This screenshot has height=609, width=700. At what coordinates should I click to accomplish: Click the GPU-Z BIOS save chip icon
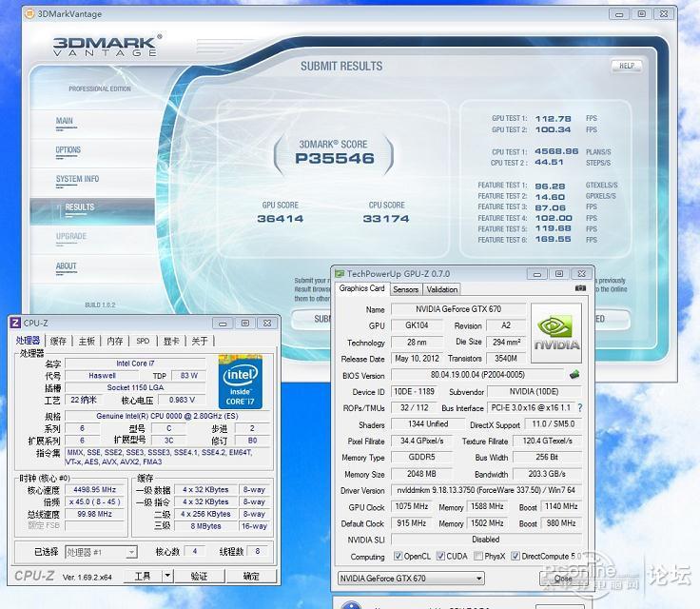tap(574, 374)
